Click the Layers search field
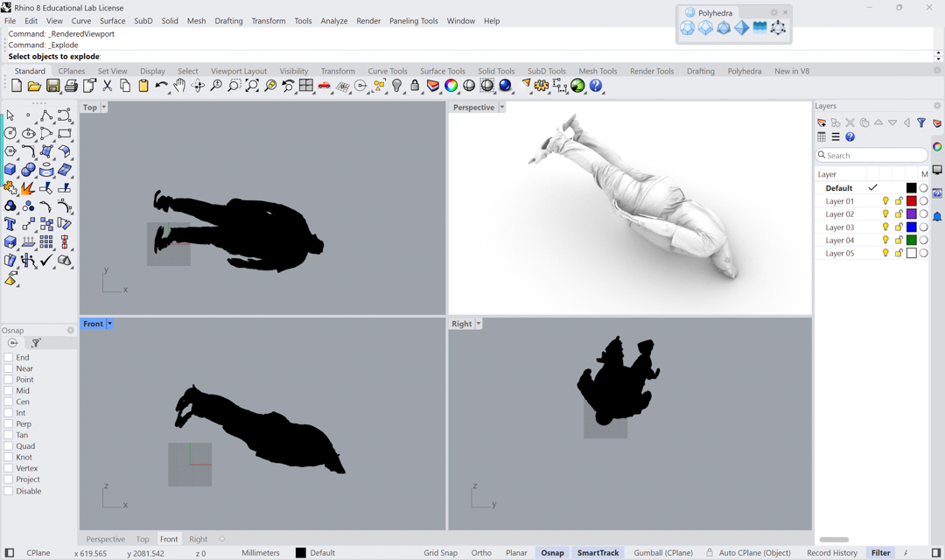945x560 pixels. coord(872,156)
